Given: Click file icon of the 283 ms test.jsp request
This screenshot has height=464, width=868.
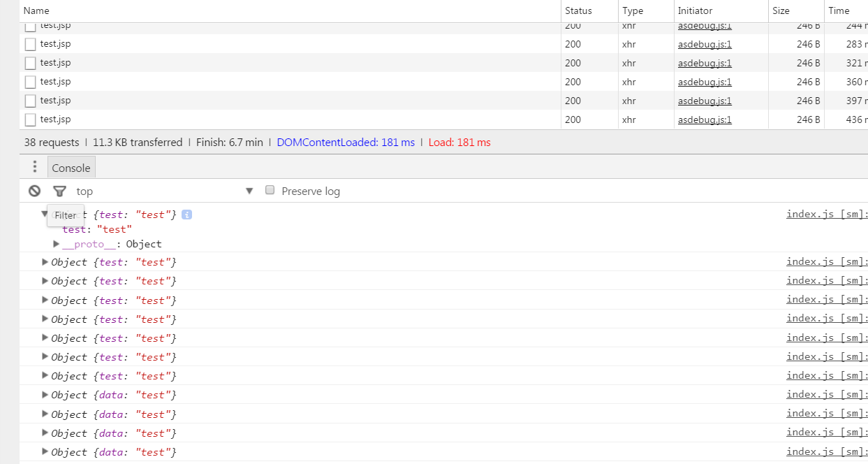Looking at the screenshot, I should tap(30, 44).
